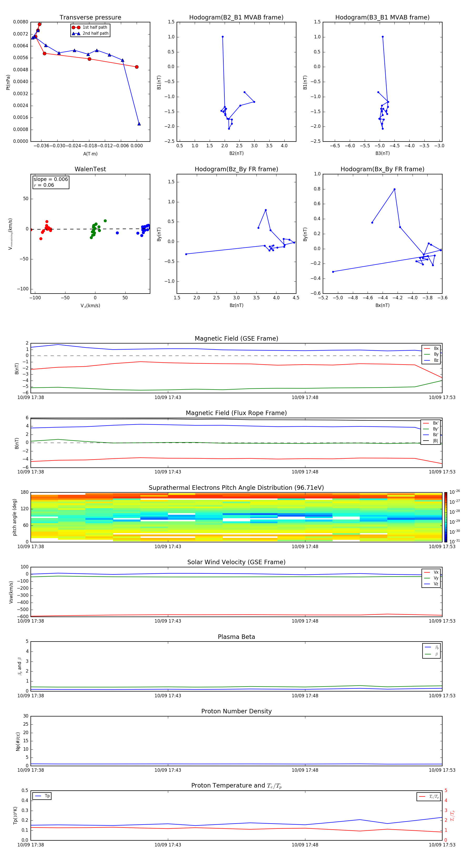Viewport: 473px width, 868px height.
Task: Click the 'V_A(km/s)' x-axis label
Action: [x=90, y=306]
